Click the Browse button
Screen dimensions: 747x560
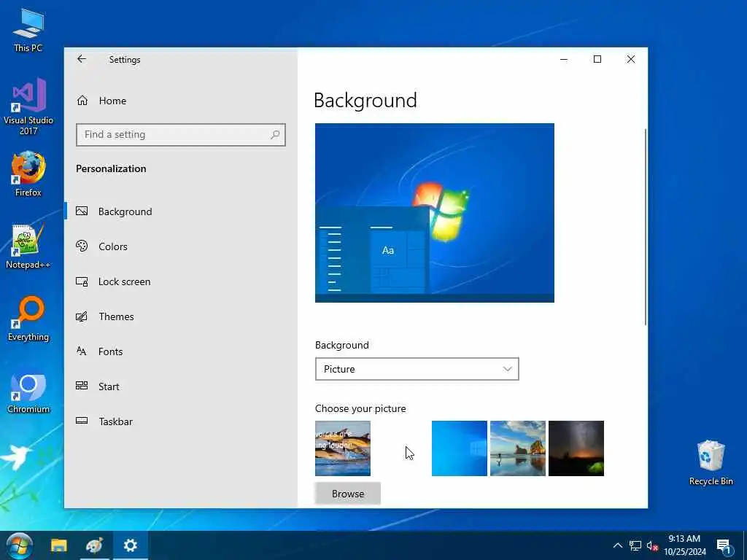click(348, 494)
